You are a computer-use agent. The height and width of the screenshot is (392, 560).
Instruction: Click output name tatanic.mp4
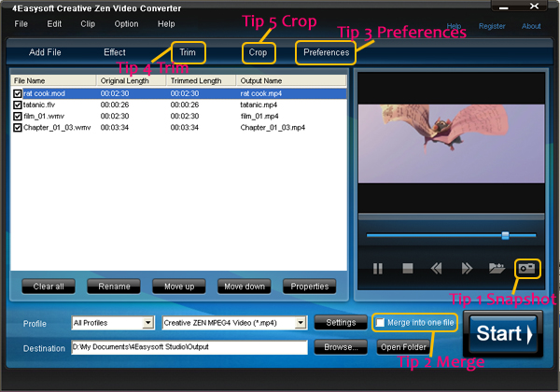click(259, 105)
